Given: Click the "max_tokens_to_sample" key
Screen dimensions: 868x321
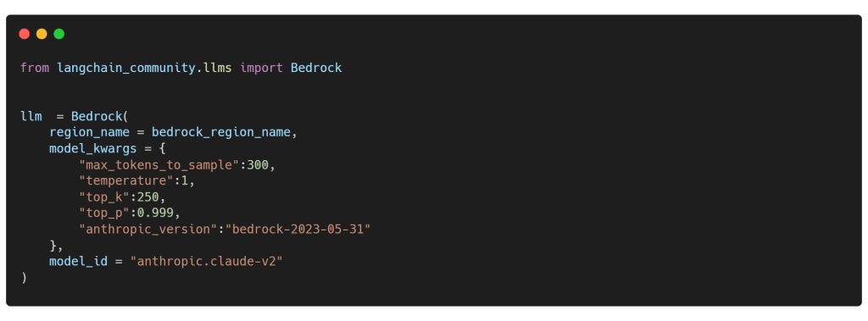Looking at the screenshot, I should coord(159,165).
